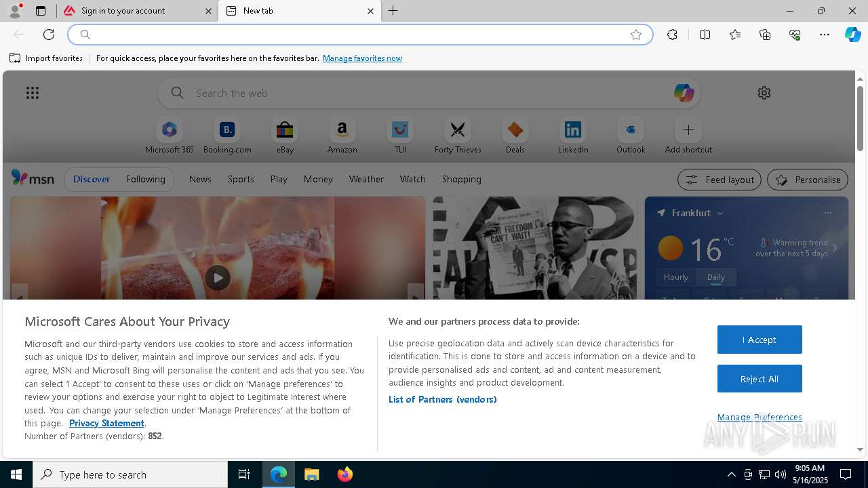Open the tab actions menu icon
The height and width of the screenshot is (488, 868).
tap(41, 11)
